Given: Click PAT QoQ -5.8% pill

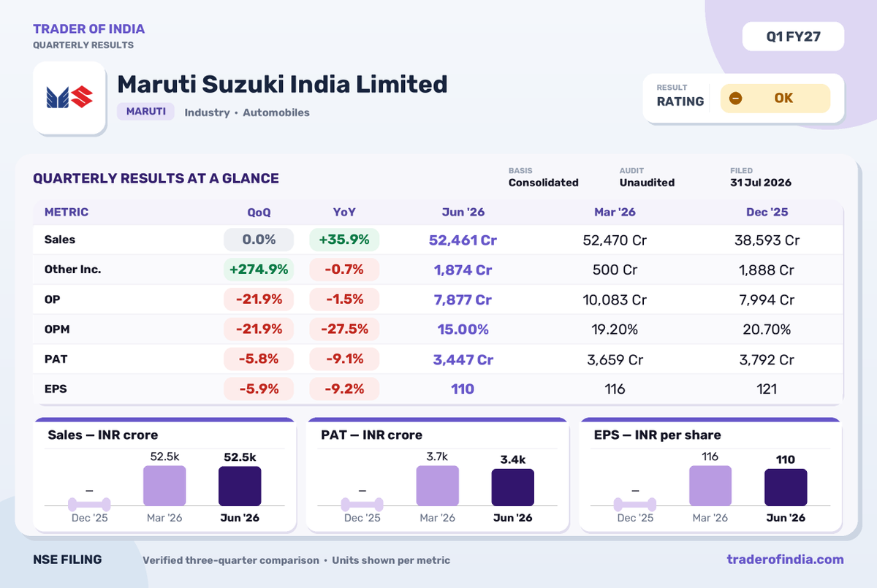Looking at the screenshot, I should tap(259, 359).
